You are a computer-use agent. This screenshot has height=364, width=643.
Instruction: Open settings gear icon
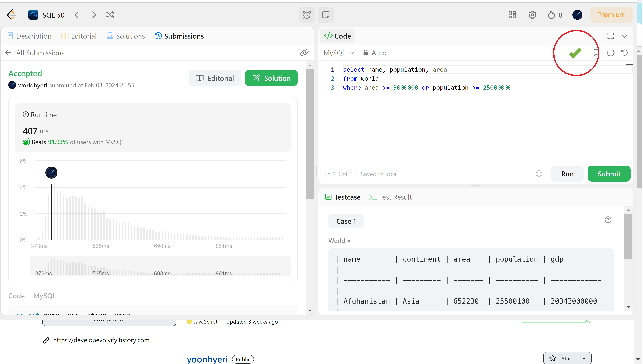click(x=532, y=15)
